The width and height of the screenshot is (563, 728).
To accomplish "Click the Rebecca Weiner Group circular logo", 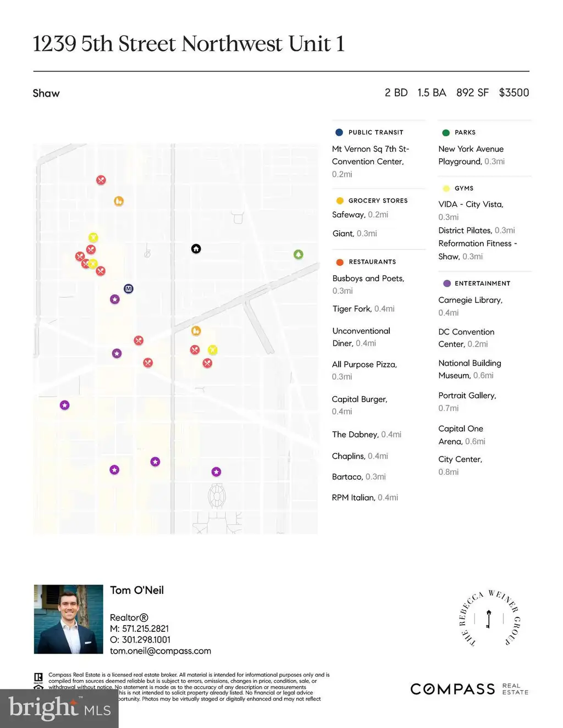I will pyautogui.click(x=489, y=618).
